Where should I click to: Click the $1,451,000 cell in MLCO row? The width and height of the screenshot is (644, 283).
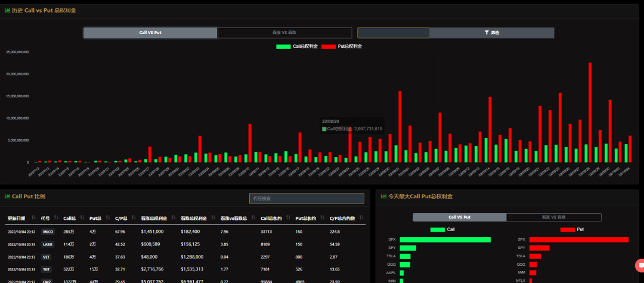pos(153,232)
